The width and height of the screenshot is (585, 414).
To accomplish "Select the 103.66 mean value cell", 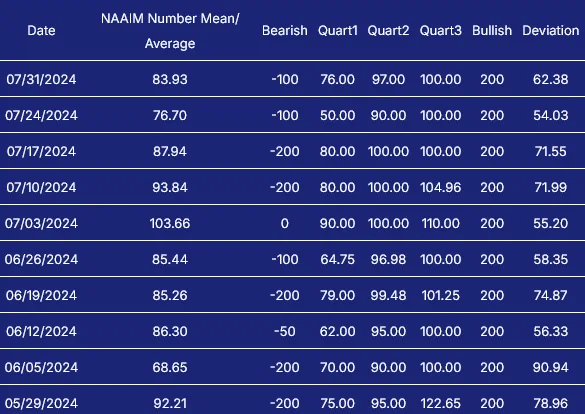I will (x=170, y=223).
